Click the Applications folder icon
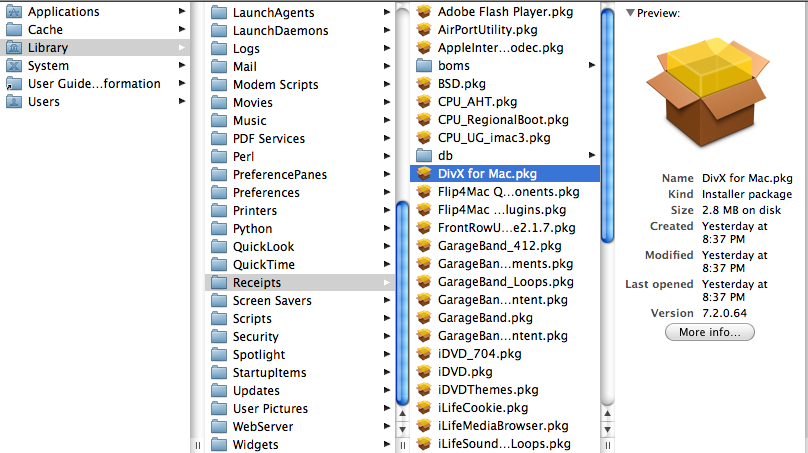808x453 pixels. (x=14, y=11)
